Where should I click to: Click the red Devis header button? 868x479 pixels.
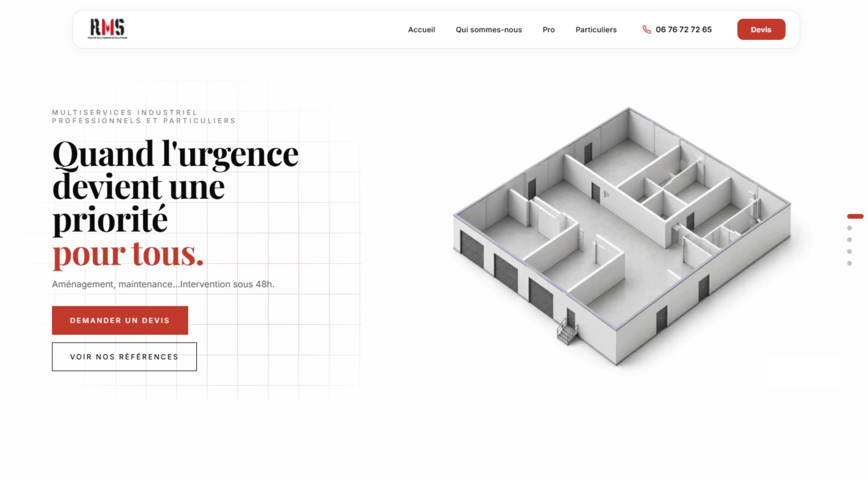pos(761,29)
